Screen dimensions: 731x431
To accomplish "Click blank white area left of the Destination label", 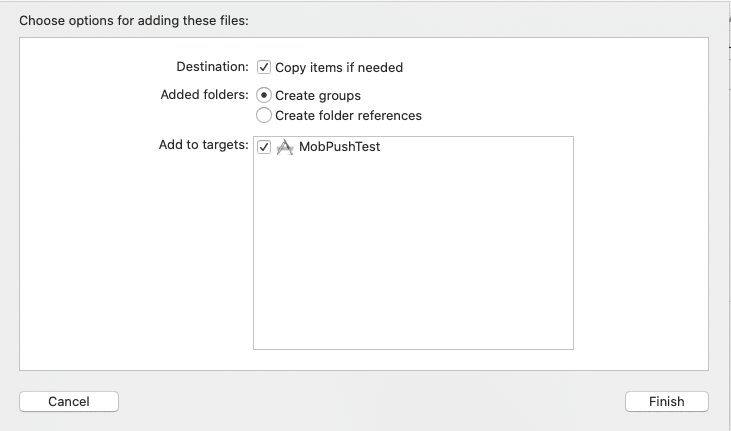I will click(90, 68).
